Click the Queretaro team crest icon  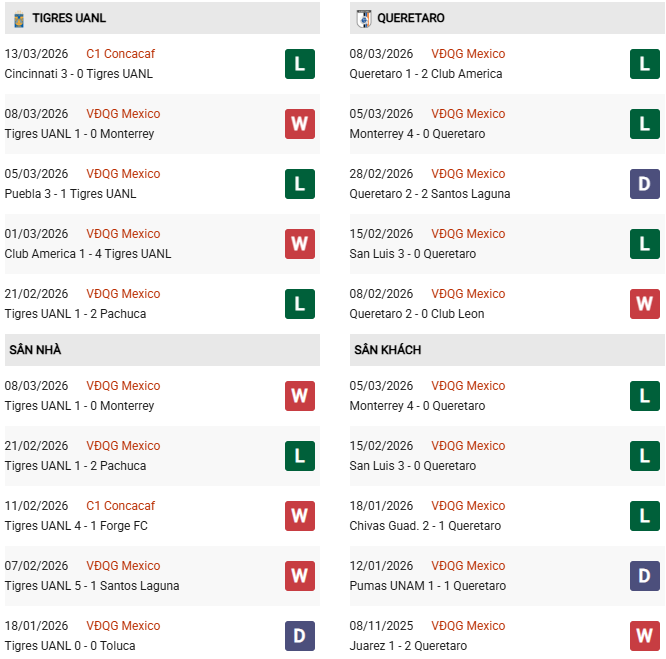click(363, 18)
